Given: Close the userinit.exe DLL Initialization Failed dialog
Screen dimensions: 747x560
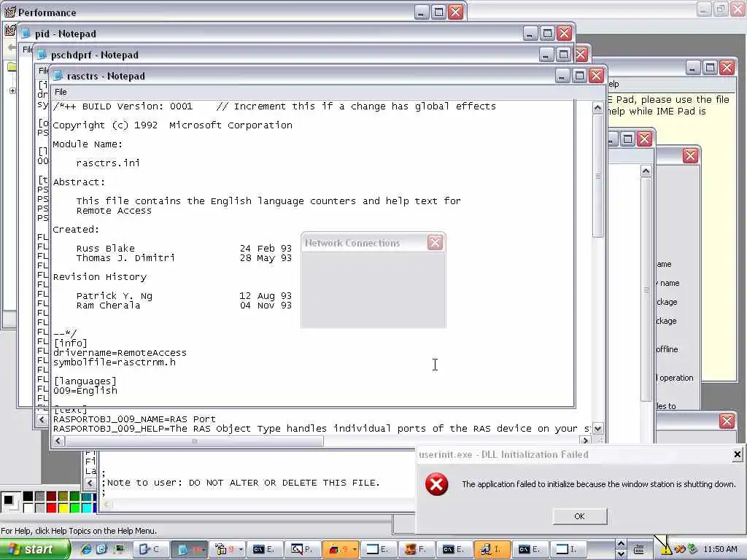Looking at the screenshot, I should coord(737,455).
